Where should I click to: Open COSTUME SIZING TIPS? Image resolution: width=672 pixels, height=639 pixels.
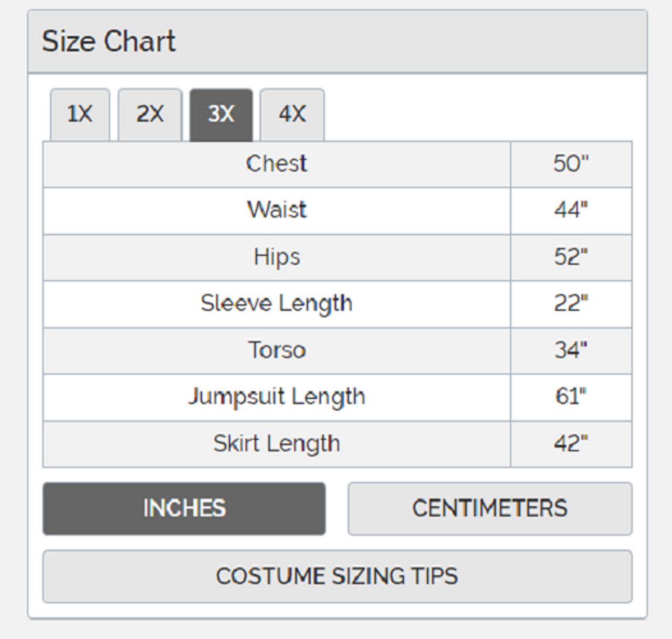pyautogui.click(x=337, y=576)
